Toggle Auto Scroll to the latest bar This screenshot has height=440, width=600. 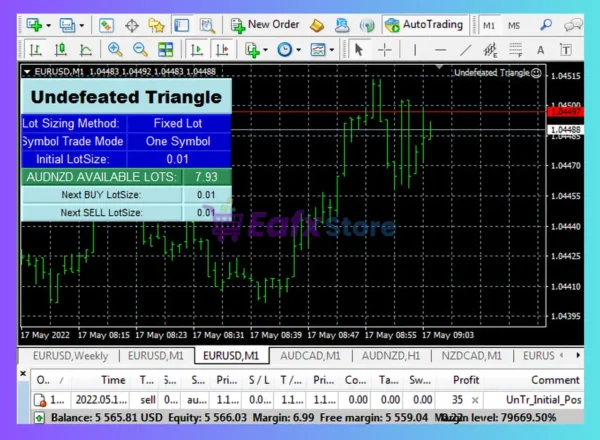tap(197, 50)
